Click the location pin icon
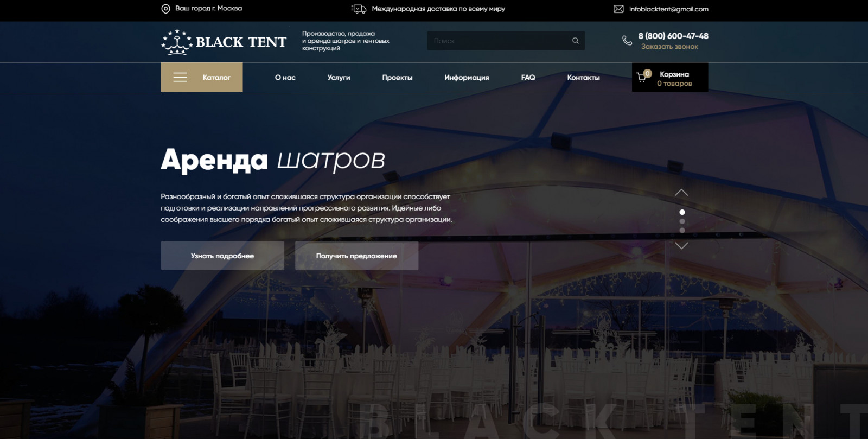This screenshot has width=868, height=439. (x=165, y=9)
